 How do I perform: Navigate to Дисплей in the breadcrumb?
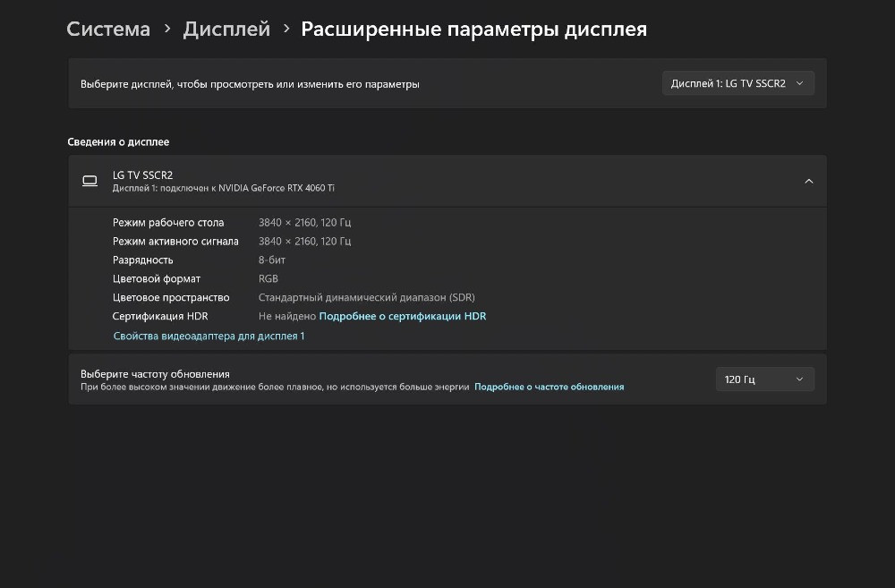[226, 29]
